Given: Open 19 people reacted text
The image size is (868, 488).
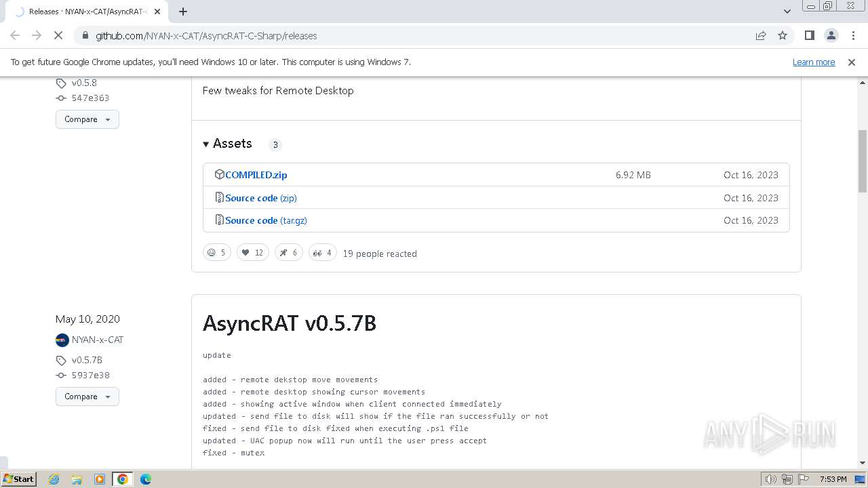Looking at the screenshot, I should coord(380,253).
